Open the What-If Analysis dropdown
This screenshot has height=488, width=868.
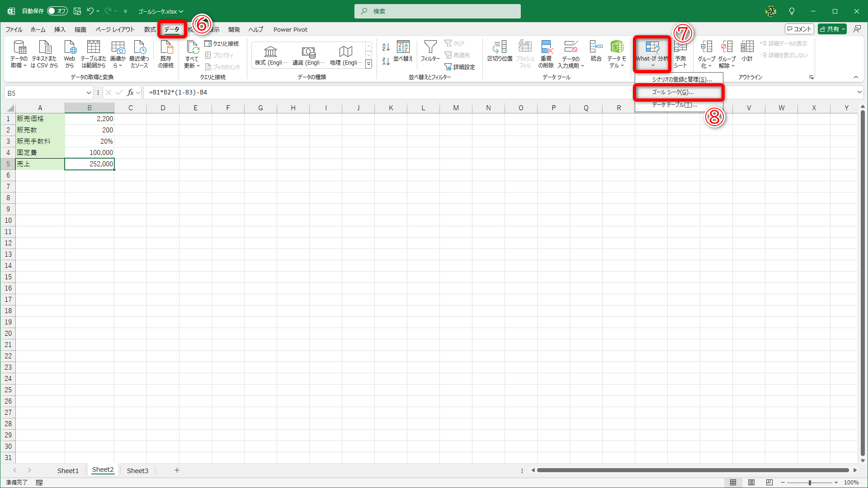coord(652,54)
